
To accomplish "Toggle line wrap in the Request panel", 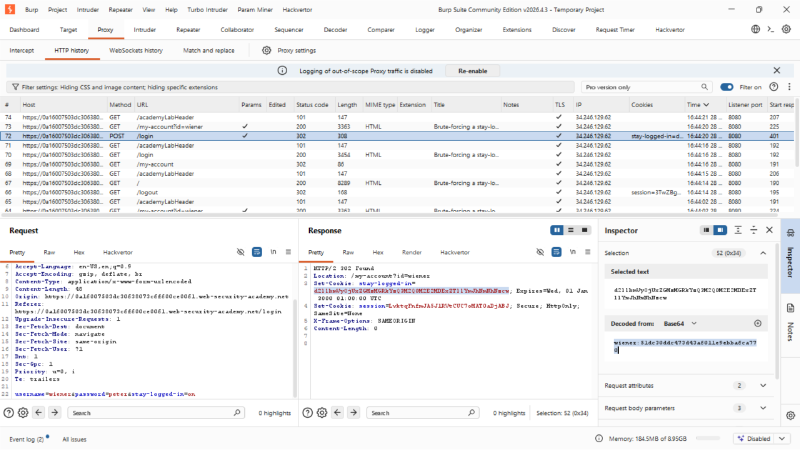I will 257,252.
